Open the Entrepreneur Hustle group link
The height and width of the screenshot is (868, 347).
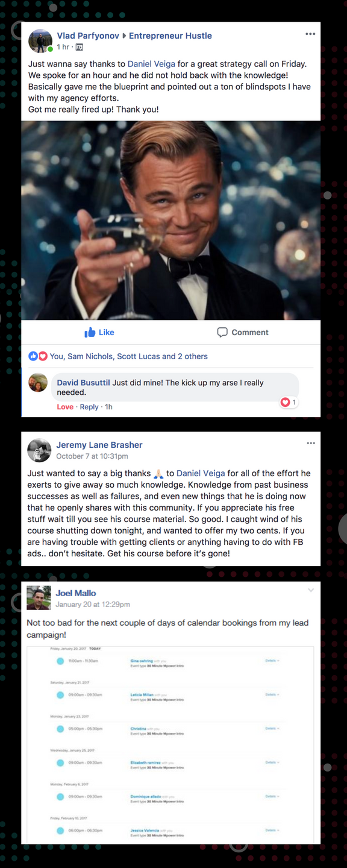[x=170, y=36]
